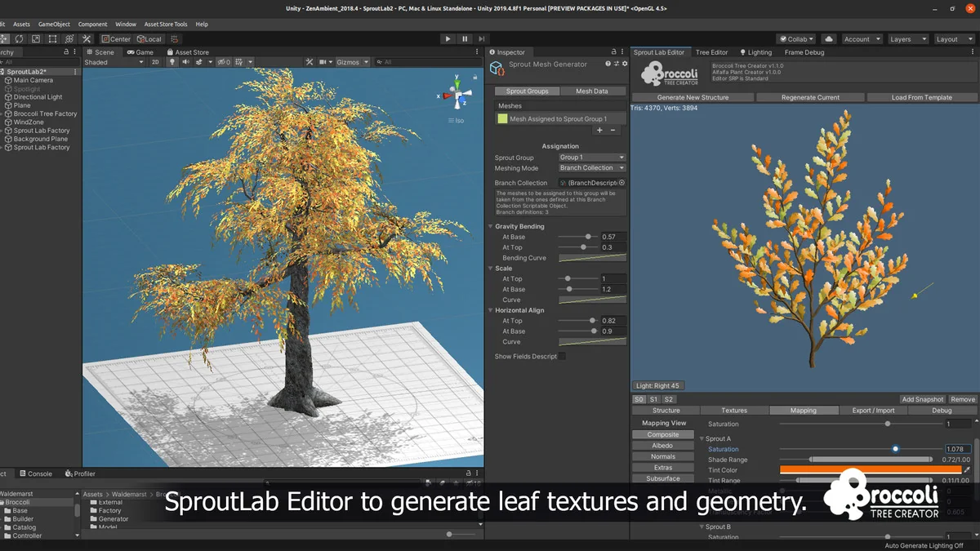Click the Generate New Structure button
Viewport: 980px width, 551px height.
pyautogui.click(x=693, y=96)
